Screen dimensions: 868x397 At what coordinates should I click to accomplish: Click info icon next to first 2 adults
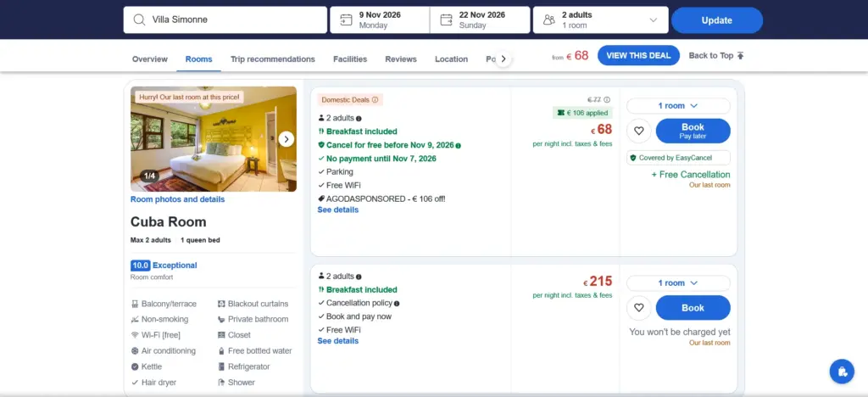[x=359, y=119]
